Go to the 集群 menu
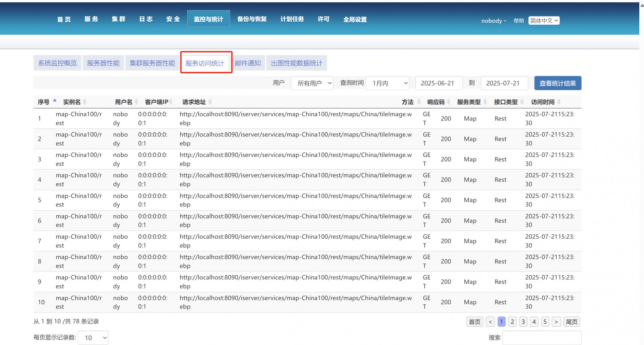The image size is (644, 345). (x=119, y=19)
